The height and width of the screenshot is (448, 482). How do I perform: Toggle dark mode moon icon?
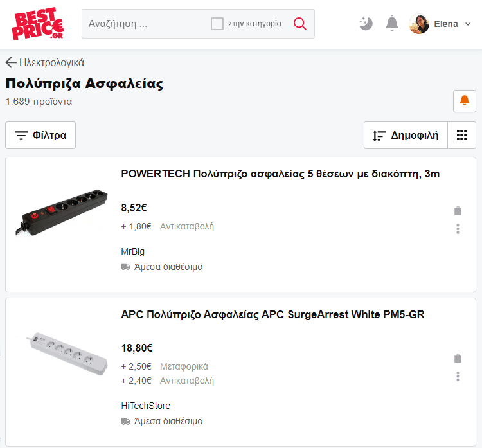pyautogui.click(x=366, y=24)
